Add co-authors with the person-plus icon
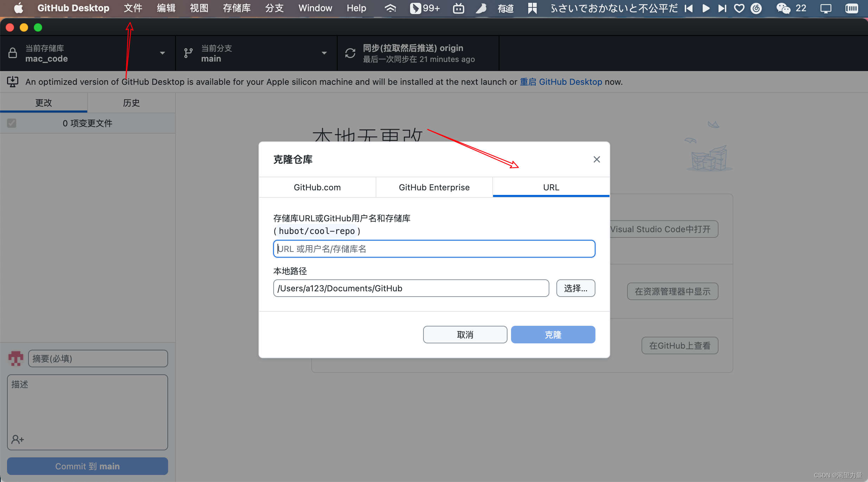This screenshot has height=482, width=868. 18,439
